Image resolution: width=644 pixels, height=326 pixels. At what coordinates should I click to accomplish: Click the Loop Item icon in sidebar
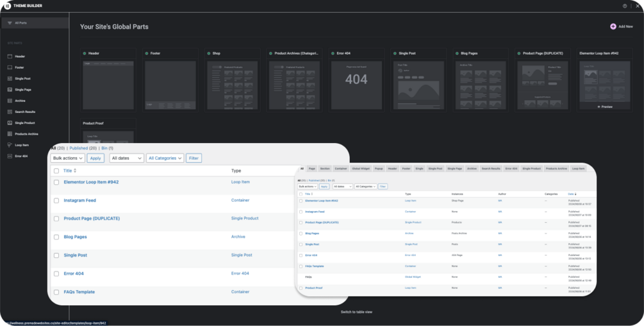[x=10, y=145]
